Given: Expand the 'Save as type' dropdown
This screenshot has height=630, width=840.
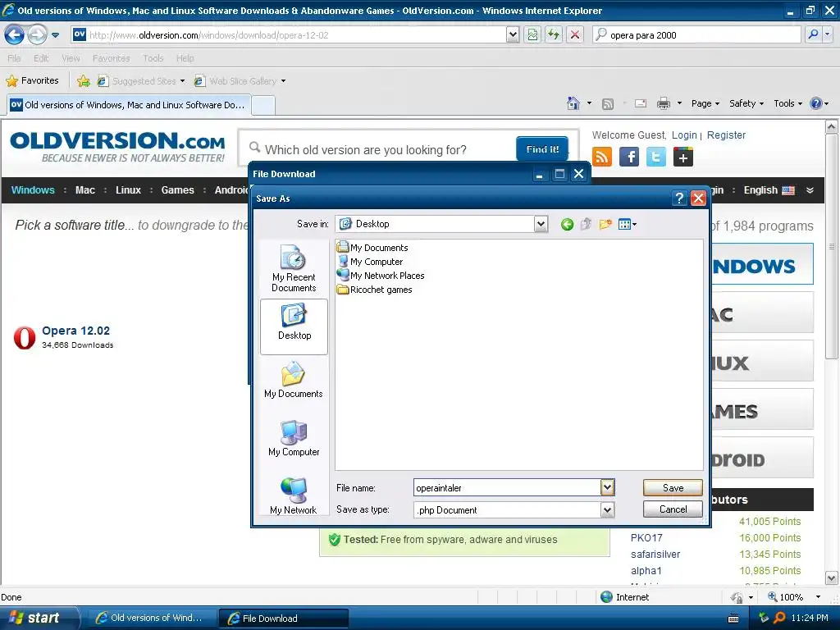Looking at the screenshot, I should coord(607,510).
